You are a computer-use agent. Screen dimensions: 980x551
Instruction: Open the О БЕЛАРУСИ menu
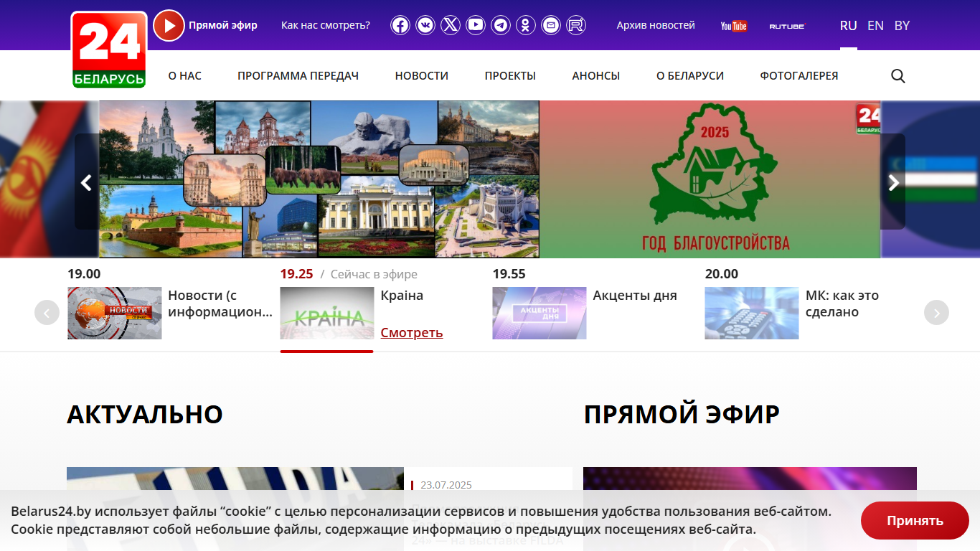coord(690,75)
